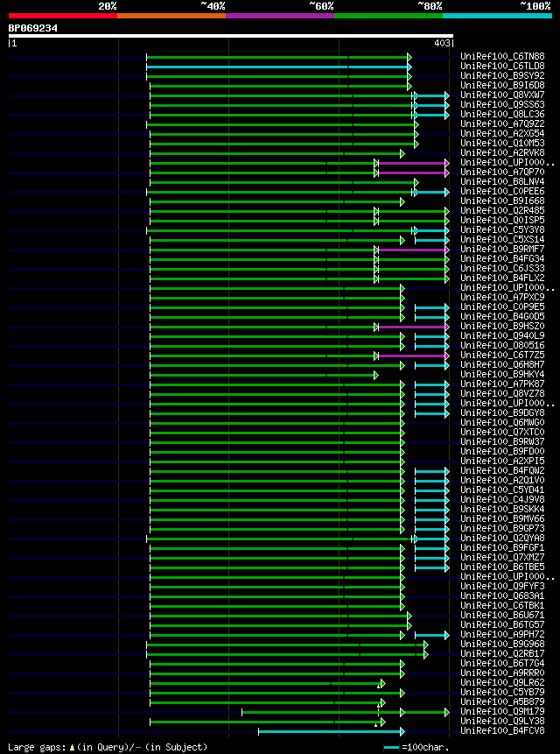Select the UniRef100_A2RVK8 label
560x754 pixels.
pos(502,152)
